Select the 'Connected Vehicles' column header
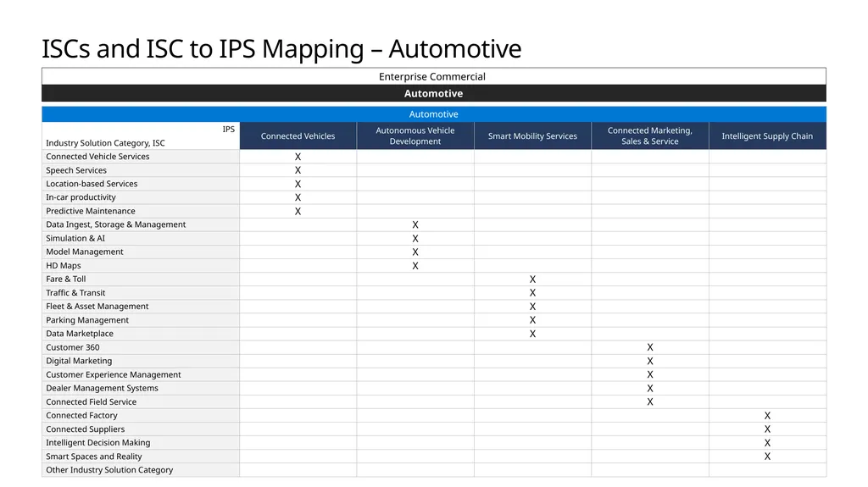The width and height of the screenshot is (868, 487). [x=298, y=136]
